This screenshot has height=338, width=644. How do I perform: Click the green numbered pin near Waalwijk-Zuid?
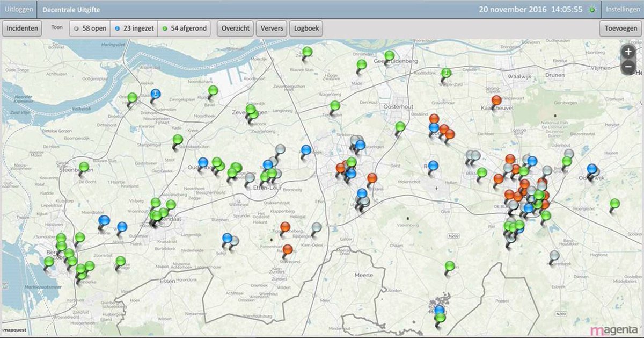pyautogui.click(x=445, y=74)
